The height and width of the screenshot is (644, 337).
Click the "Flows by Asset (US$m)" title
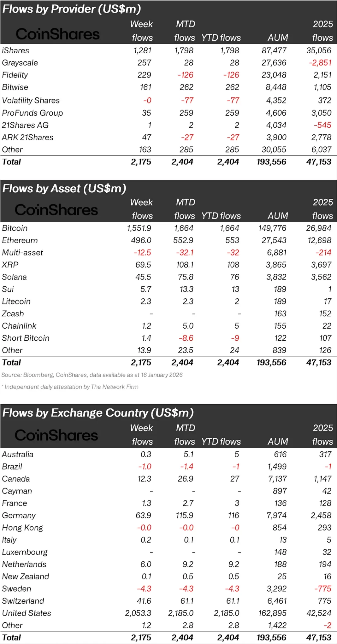64,189
